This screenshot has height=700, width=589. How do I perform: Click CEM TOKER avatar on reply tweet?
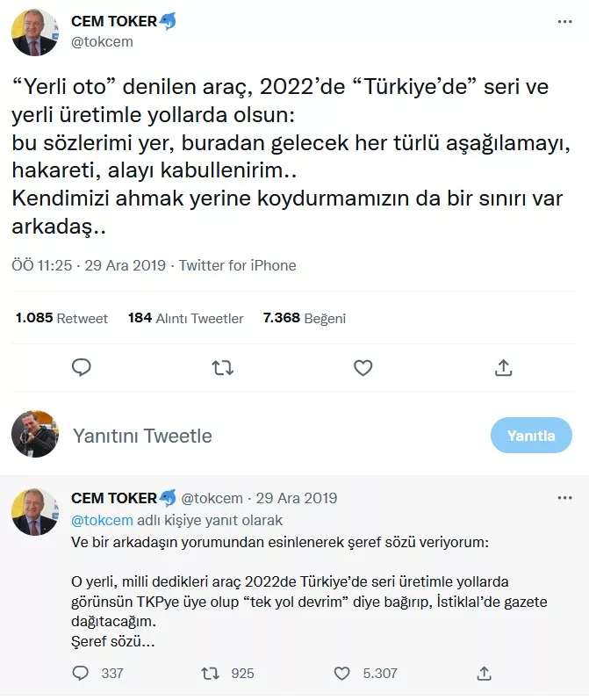[35, 512]
